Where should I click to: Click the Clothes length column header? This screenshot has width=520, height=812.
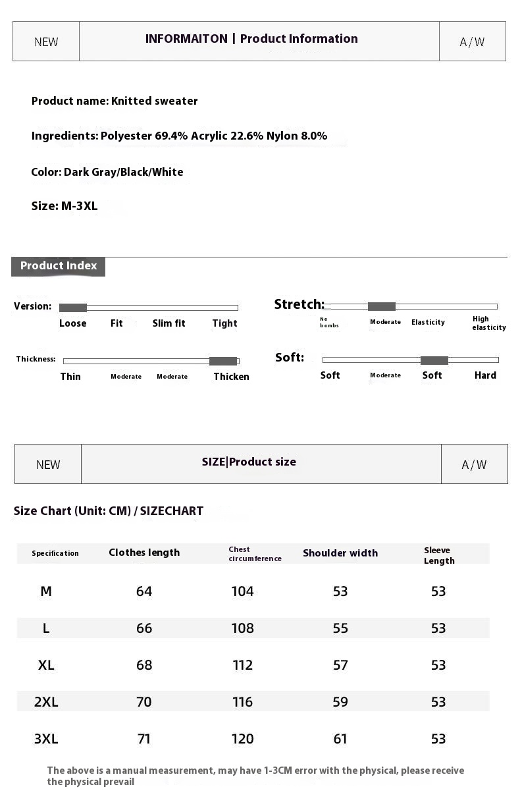coord(144,553)
